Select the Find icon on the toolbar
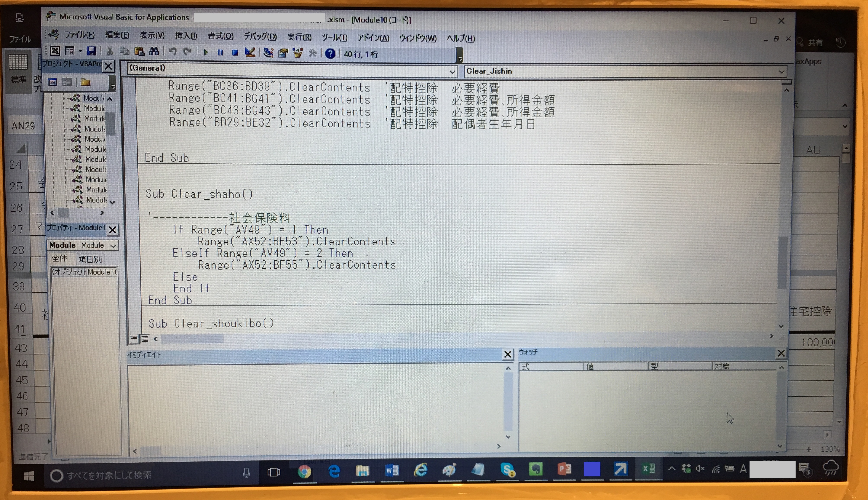This screenshot has width=868, height=500. (x=154, y=51)
